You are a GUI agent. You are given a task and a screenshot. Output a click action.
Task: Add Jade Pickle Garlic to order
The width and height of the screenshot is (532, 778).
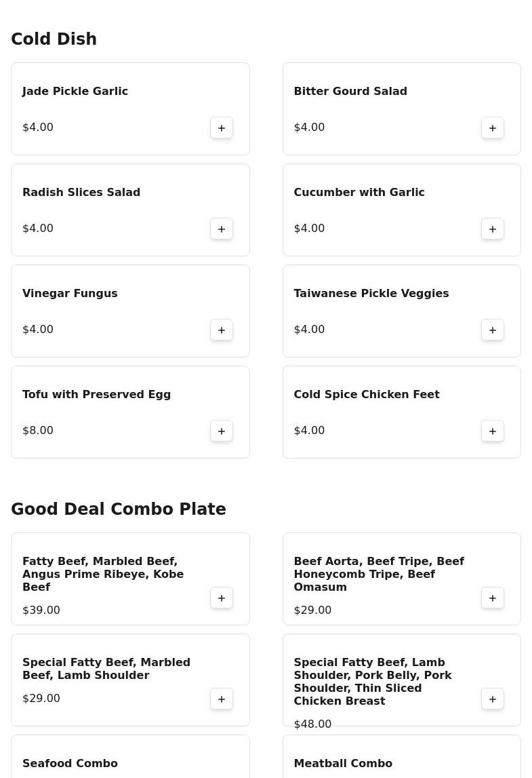point(222,128)
